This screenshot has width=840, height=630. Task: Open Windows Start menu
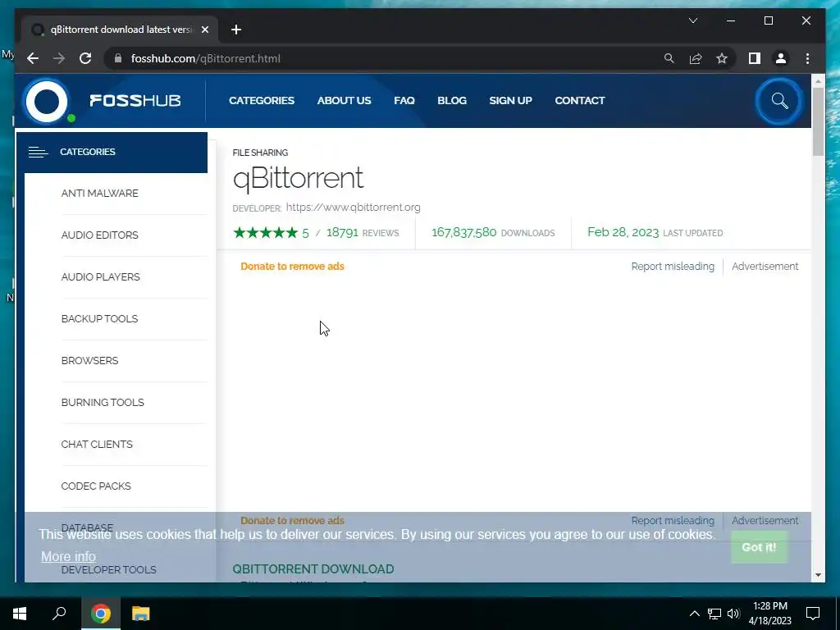tap(20, 614)
